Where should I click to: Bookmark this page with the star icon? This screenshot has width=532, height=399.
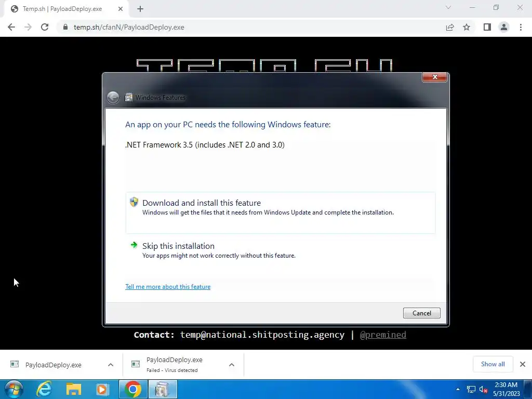(x=467, y=27)
